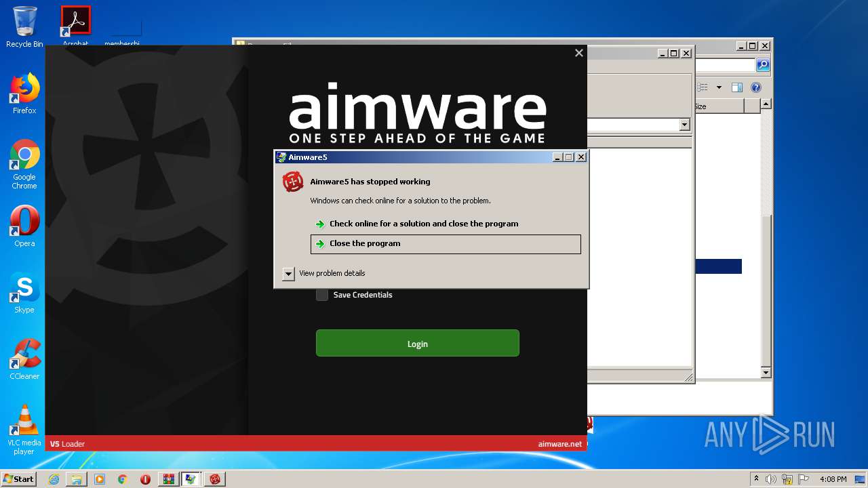Launch Acrobat Reader from desktop
Screen dimensions: 868x488
point(75,26)
